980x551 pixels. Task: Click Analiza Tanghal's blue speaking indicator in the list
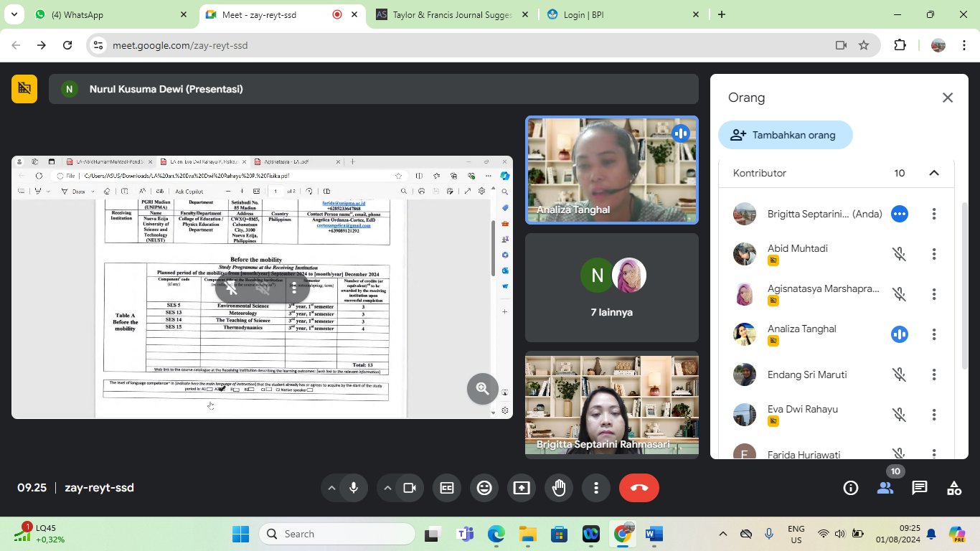[900, 334]
